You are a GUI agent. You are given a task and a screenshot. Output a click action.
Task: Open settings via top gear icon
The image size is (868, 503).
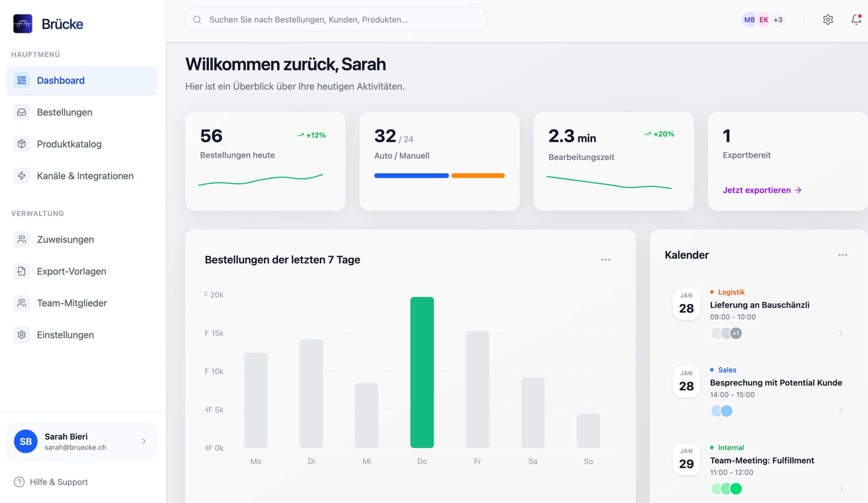(x=828, y=20)
